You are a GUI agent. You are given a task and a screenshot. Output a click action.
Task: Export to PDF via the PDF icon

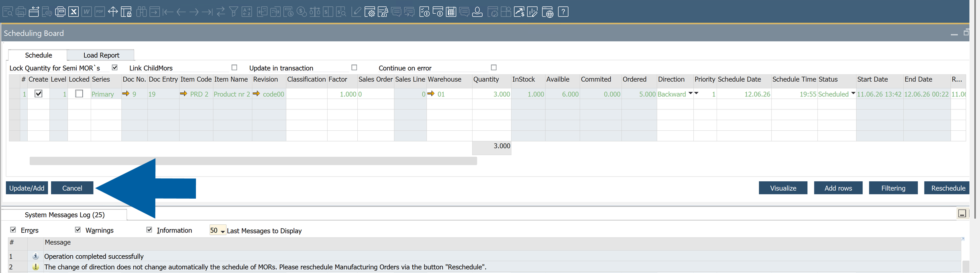(x=100, y=12)
